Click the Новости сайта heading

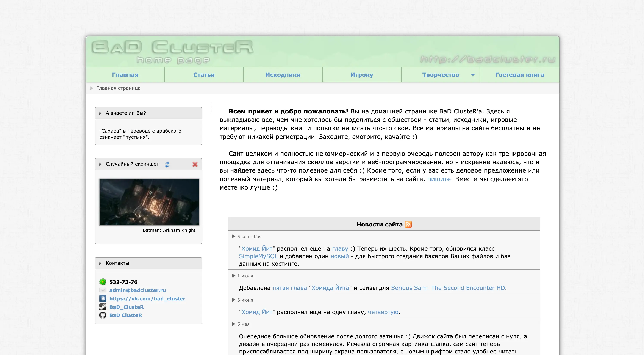click(379, 224)
